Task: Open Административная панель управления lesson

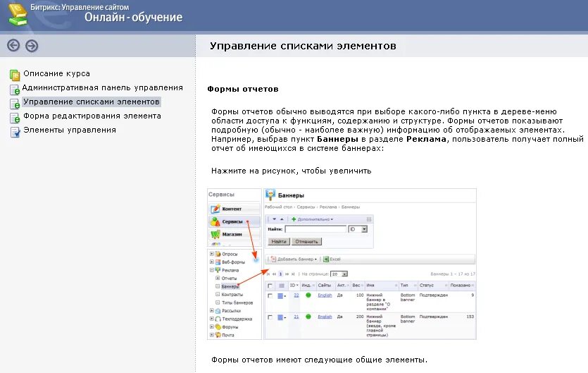Action: pyautogui.click(x=102, y=87)
